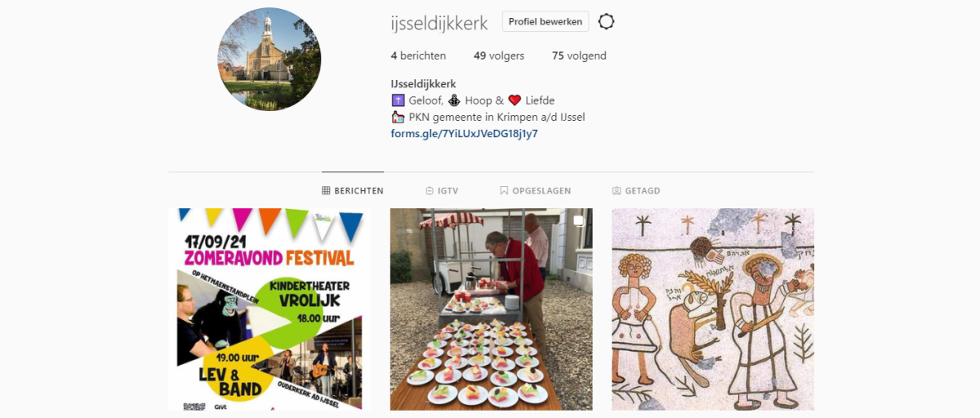Switch to the IGTV tab

pos(442,191)
